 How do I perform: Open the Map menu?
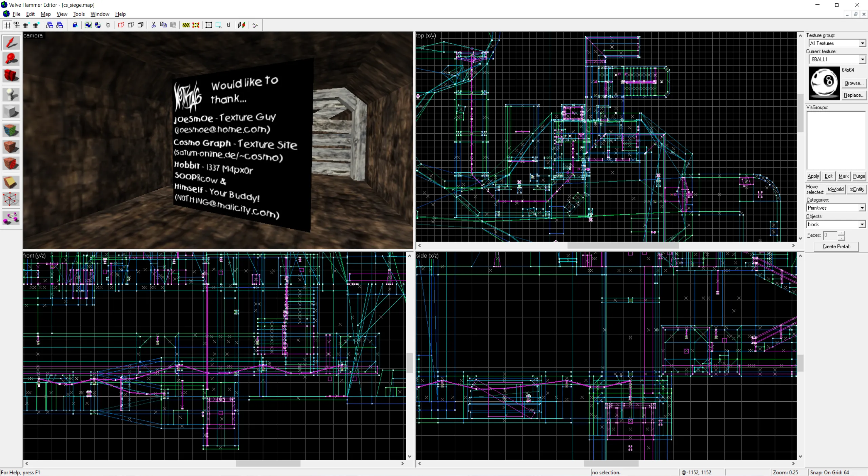45,14
